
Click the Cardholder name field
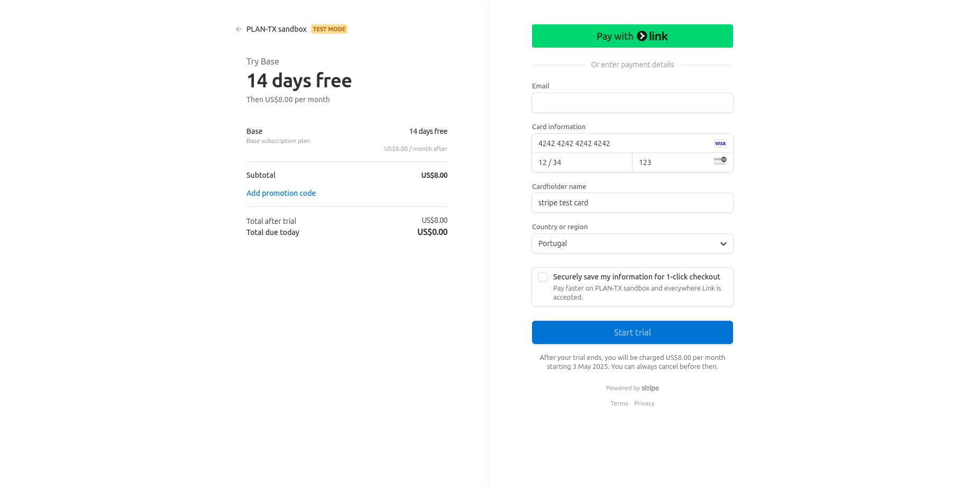pos(633,203)
